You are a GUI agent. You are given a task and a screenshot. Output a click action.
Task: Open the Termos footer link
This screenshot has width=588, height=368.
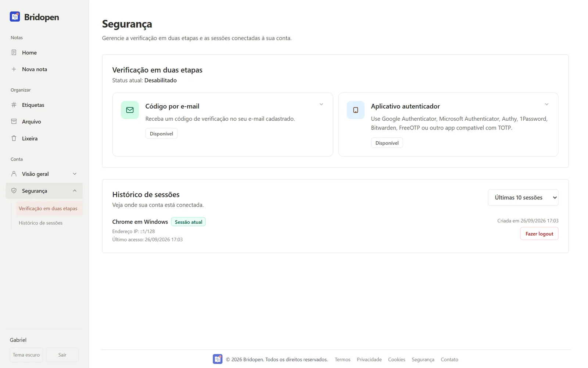pos(343,360)
